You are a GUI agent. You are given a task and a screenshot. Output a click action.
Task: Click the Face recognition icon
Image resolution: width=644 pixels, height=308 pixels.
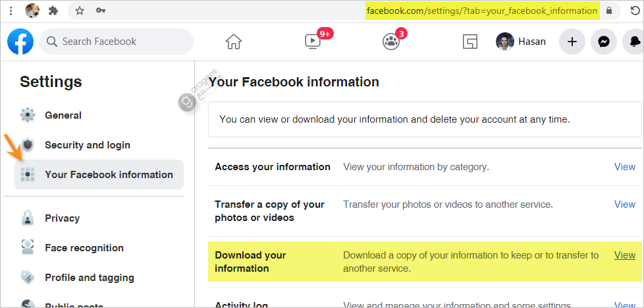pyautogui.click(x=28, y=247)
